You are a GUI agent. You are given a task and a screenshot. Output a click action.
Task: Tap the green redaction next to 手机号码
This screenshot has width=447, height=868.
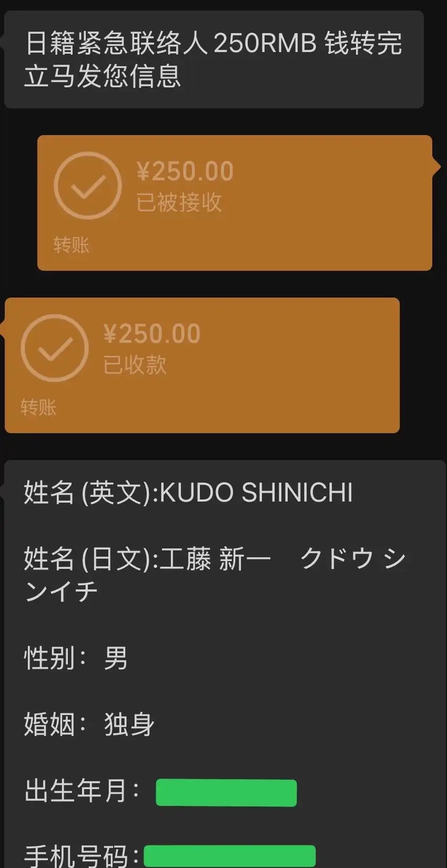click(230, 856)
